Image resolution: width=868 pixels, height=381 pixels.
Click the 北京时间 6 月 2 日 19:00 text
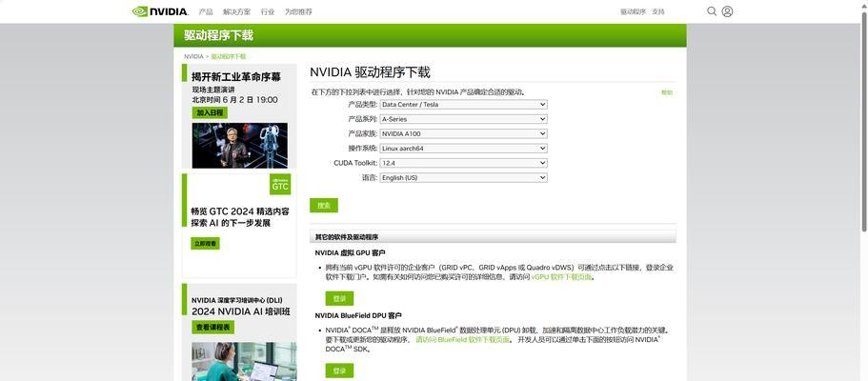click(x=234, y=100)
